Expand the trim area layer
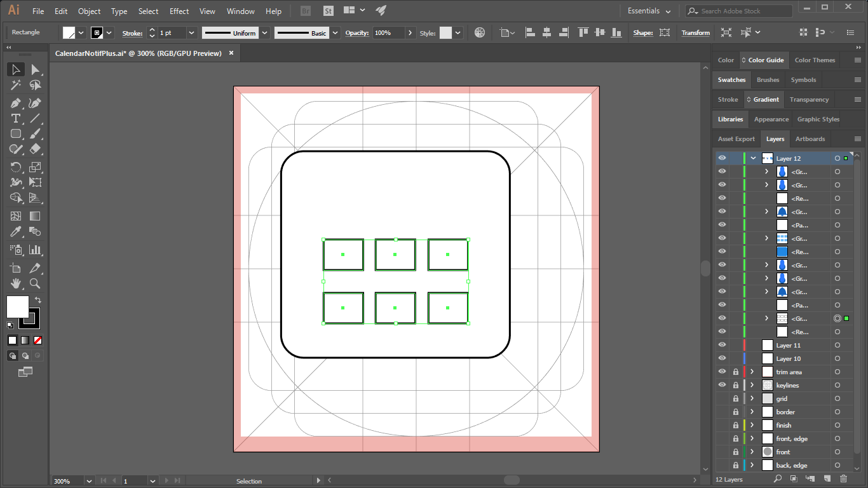 (752, 372)
